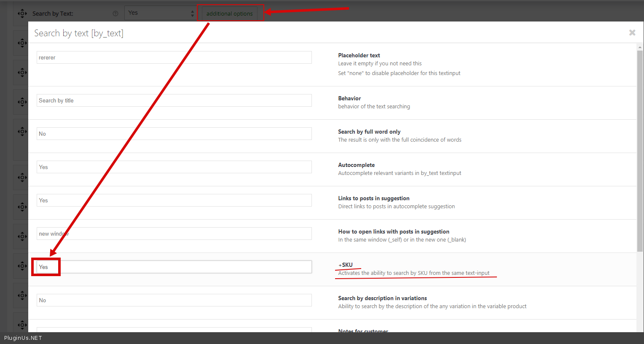Image resolution: width=644 pixels, height=344 pixels.
Task: Click the popup's vertical scrollbar
Action: (640, 148)
